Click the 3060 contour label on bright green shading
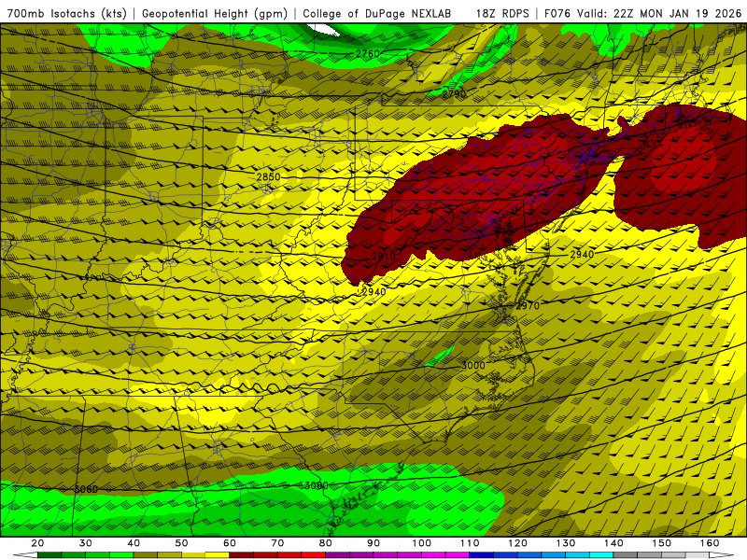The width and height of the screenshot is (747, 560). coord(317,485)
